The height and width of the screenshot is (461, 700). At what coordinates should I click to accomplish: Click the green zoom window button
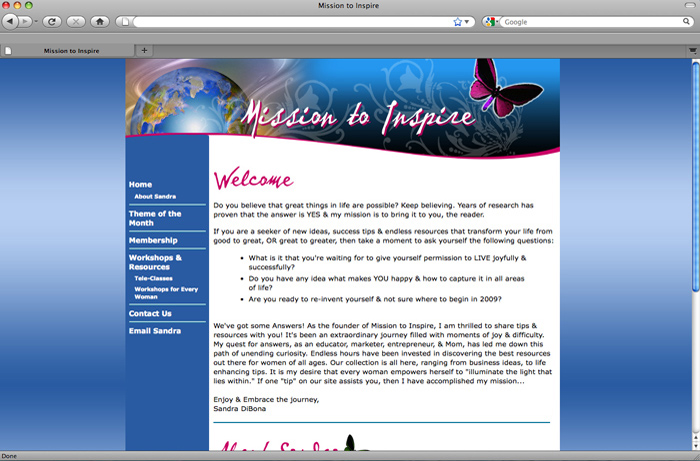tap(29, 5)
